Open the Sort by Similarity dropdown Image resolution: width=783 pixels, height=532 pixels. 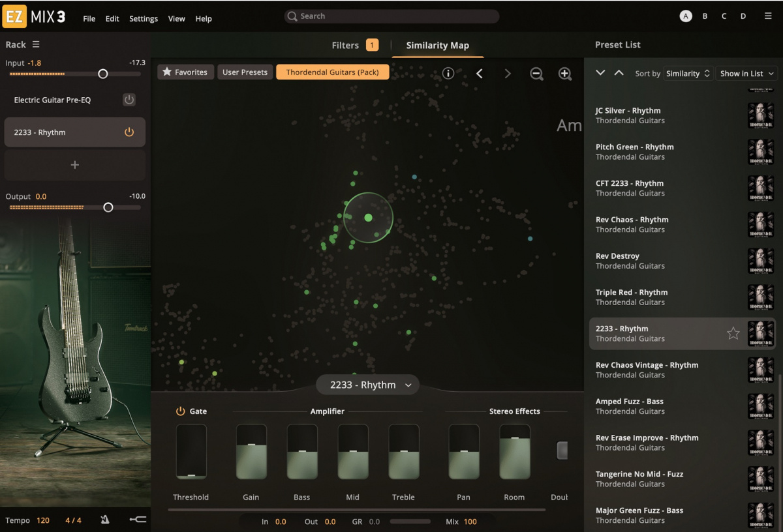tap(687, 74)
